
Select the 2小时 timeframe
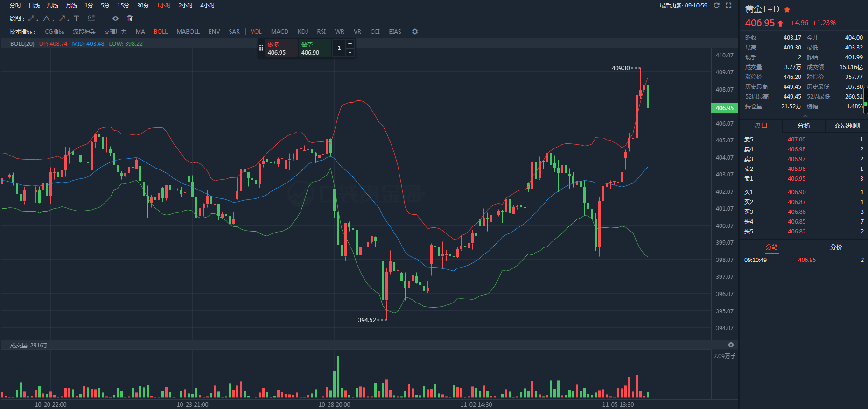186,6
